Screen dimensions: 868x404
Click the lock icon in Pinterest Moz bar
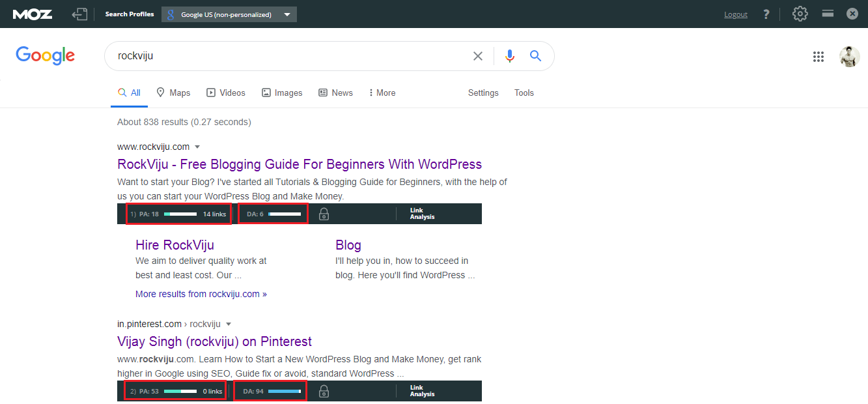click(324, 391)
